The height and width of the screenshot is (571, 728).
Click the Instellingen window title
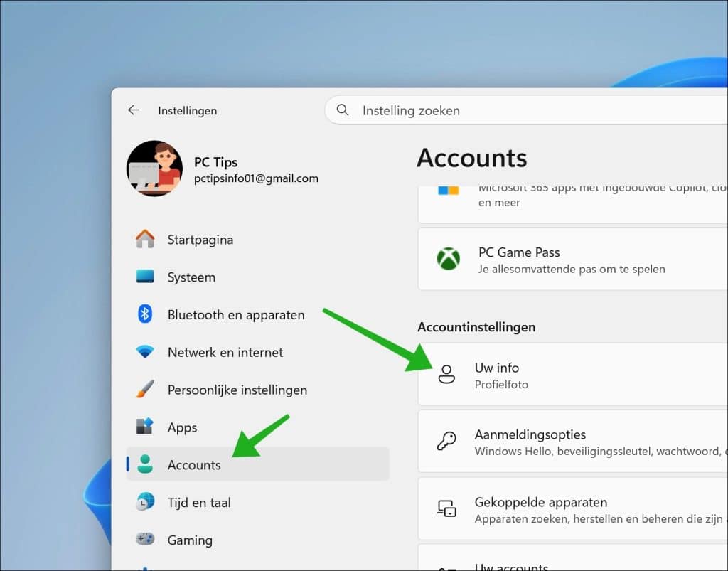(x=188, y=110)
